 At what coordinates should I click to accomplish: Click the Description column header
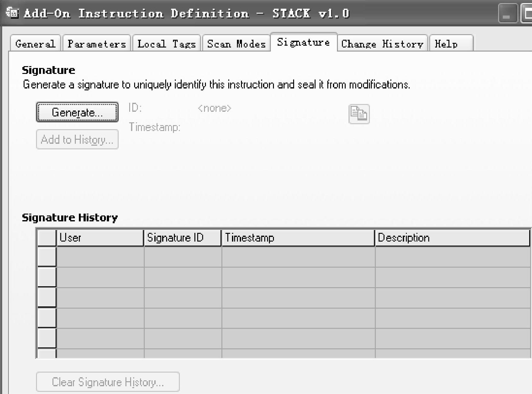(452, 238)
